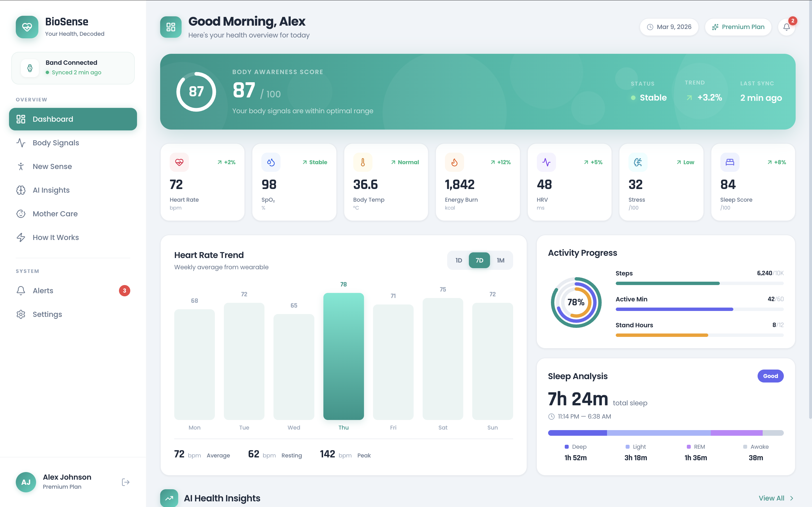
Task: Click the Steps progress bar
Action: point(699,283)
